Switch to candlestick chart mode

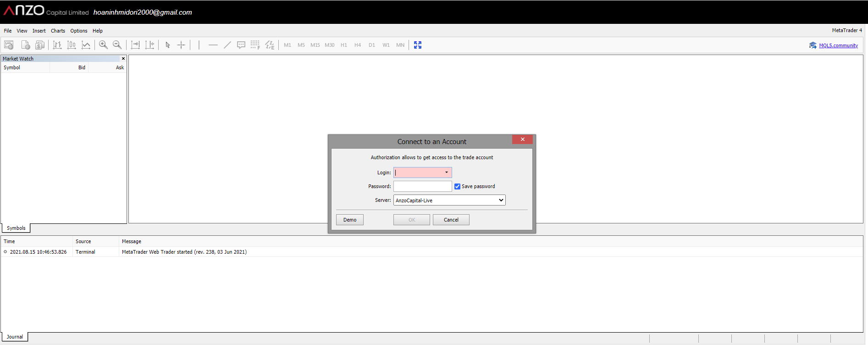coord(72,45)
